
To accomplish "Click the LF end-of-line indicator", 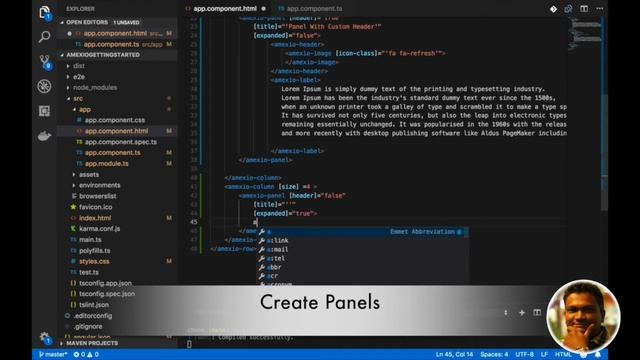I will click(544, 354).
